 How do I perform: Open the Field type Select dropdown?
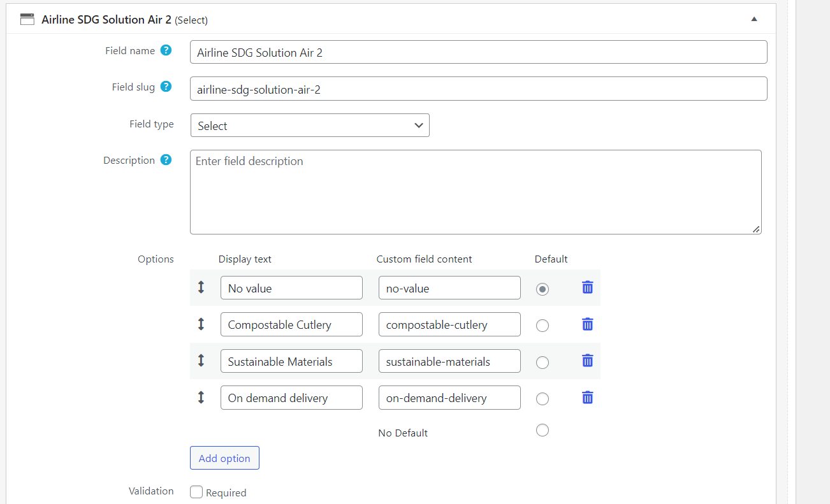[310, 126]
